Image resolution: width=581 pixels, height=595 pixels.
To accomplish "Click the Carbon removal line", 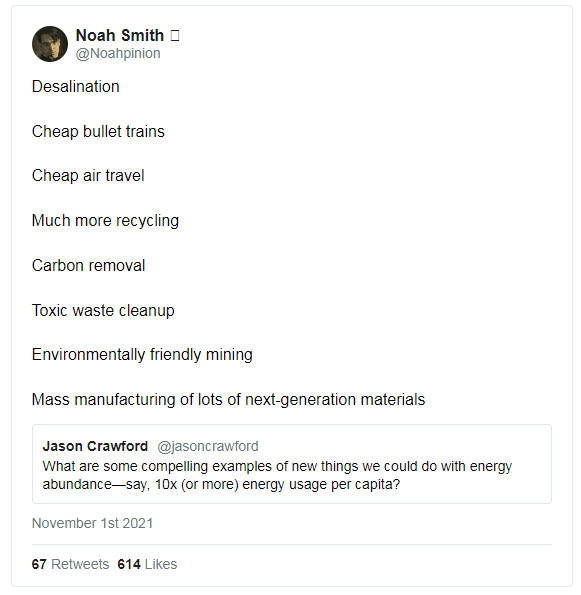I will (88, 265).
